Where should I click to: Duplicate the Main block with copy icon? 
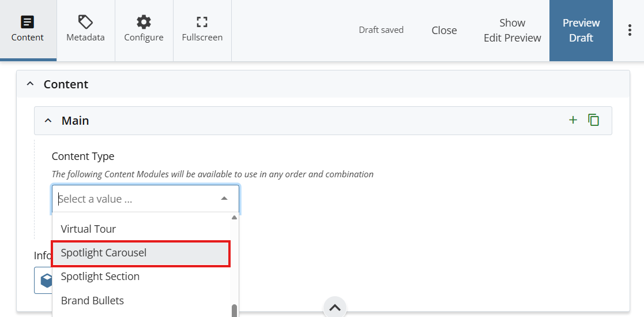[x=593, y=120]
